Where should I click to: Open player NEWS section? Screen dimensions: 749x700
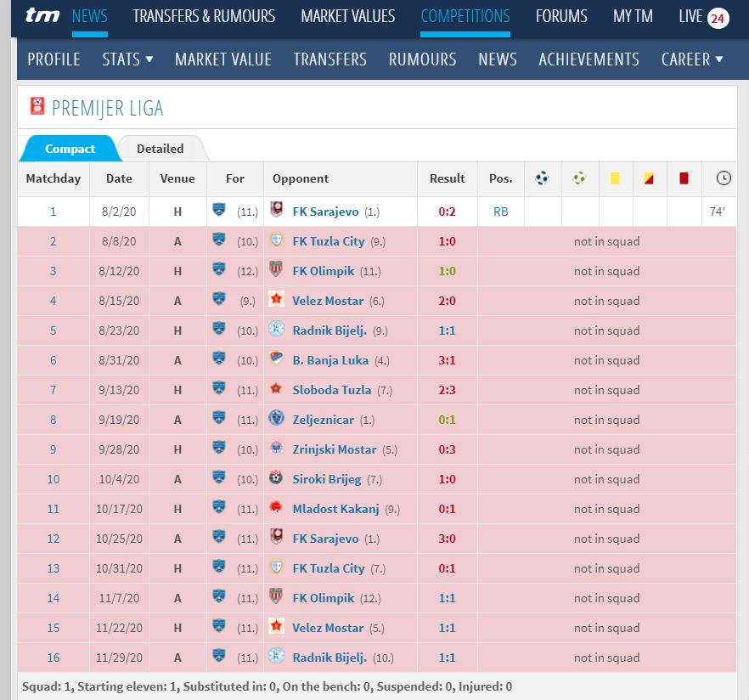[x=498, y=59]
